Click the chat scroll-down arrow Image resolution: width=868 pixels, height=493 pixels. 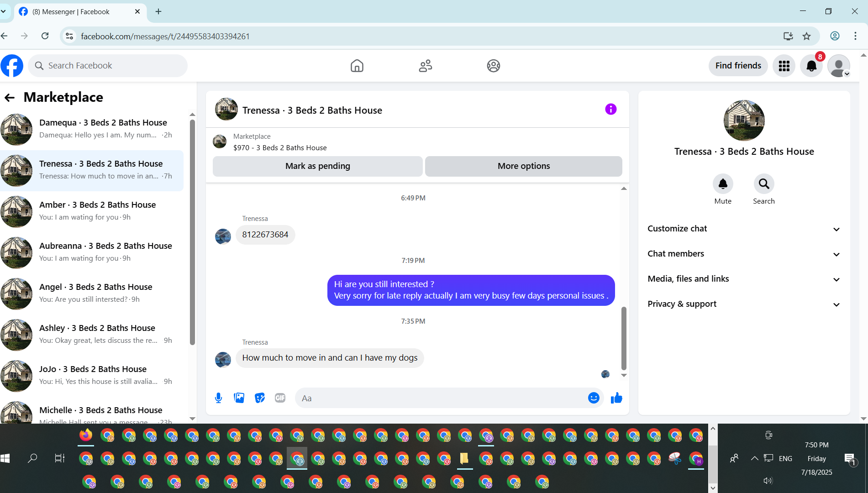(624, 375)
